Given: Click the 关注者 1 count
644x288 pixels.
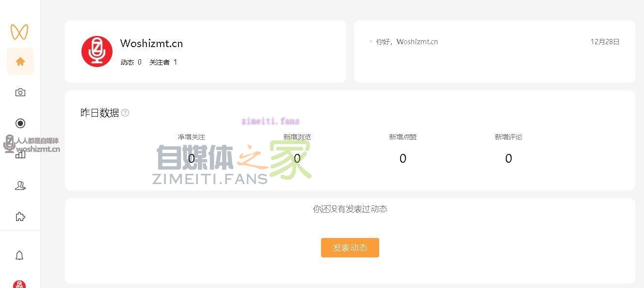Looking at the screenshot, I should (163, 62).
